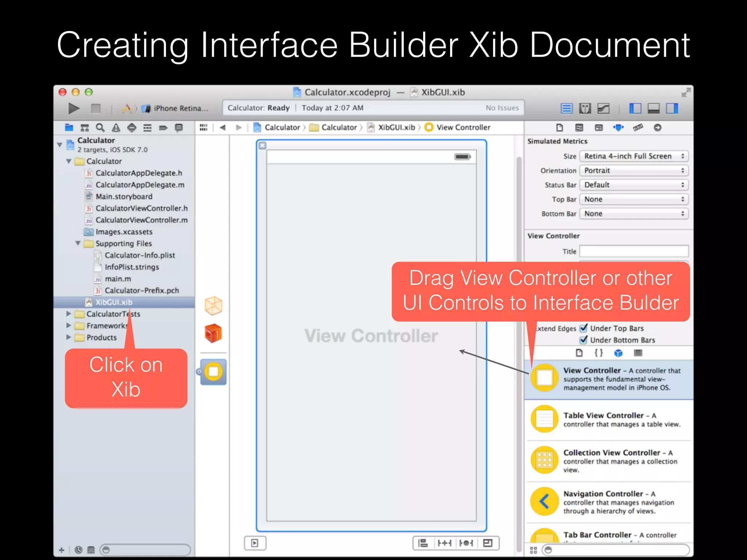
Task: Switch to the Media library icon
Action: 638,353
